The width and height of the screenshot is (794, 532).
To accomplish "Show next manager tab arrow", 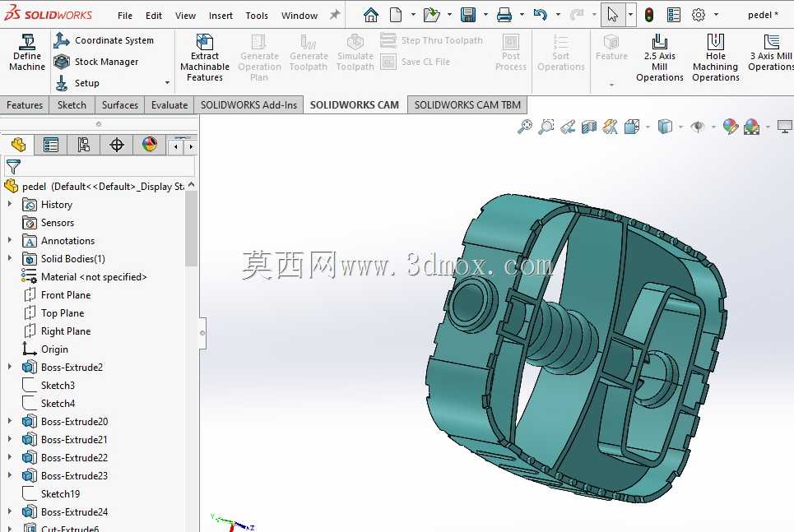I will click(191, 147).
